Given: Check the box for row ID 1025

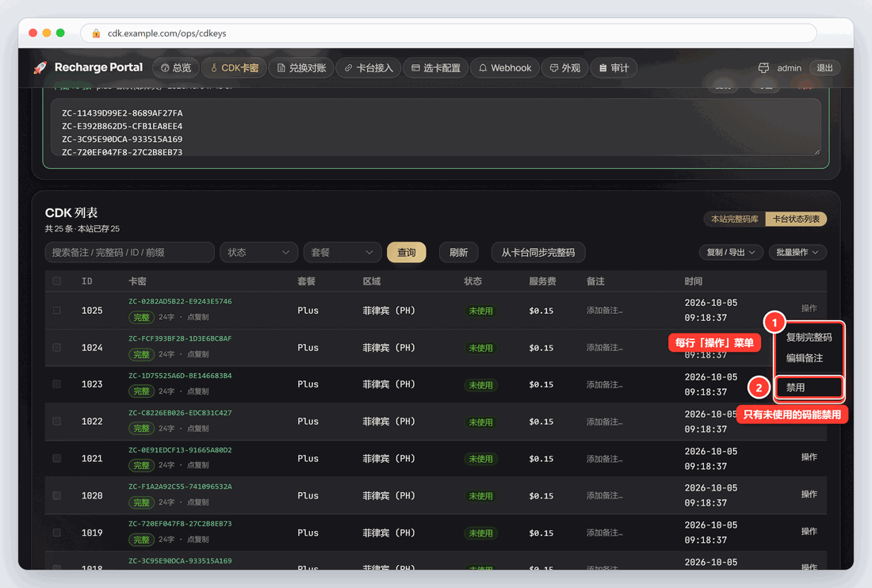Looking at the screenshot, I should [x=57, y=310].
